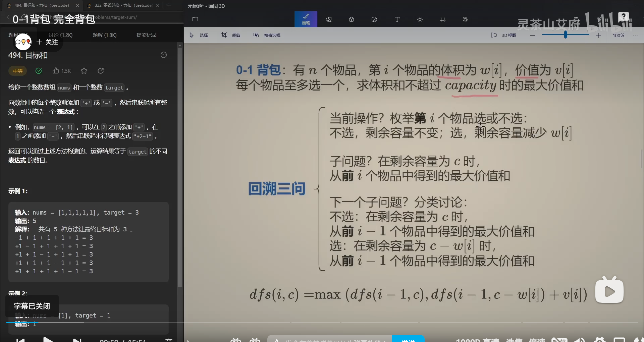
Task: Star the 目标和 problem as favorite
Action: point(84,71)
